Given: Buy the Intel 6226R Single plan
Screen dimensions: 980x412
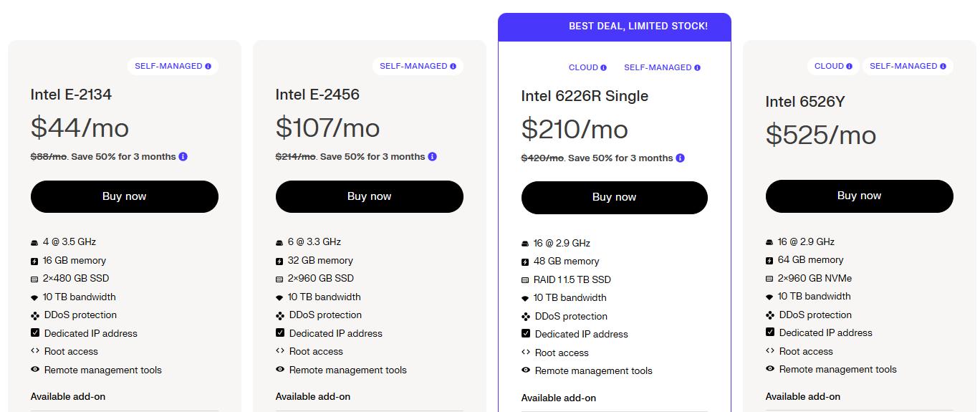Looking at the screenshot, I should [614, 198].
